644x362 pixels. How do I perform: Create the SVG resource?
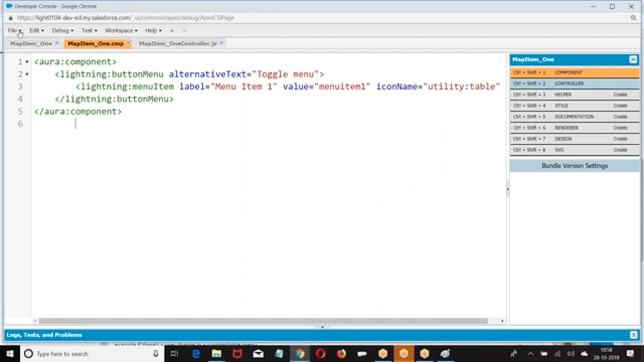(x=620, y=150)
